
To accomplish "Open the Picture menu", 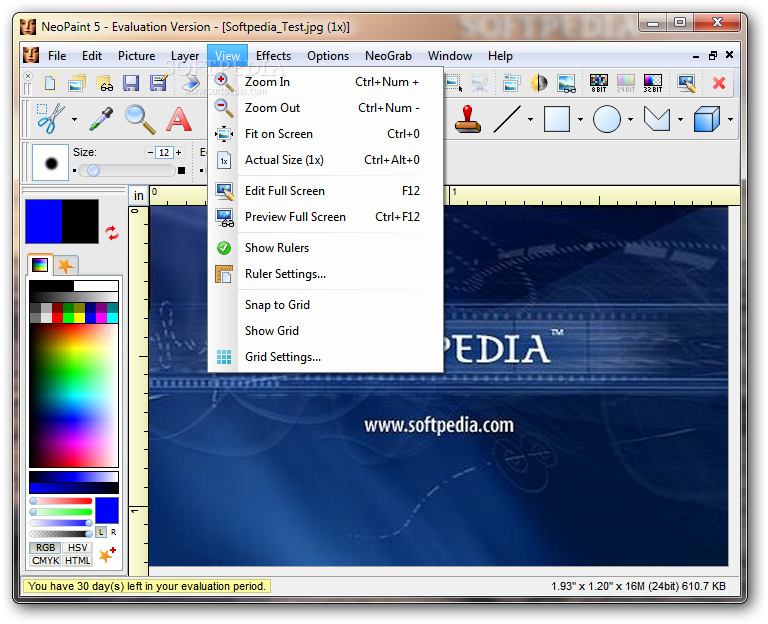I will click(136, 56).
